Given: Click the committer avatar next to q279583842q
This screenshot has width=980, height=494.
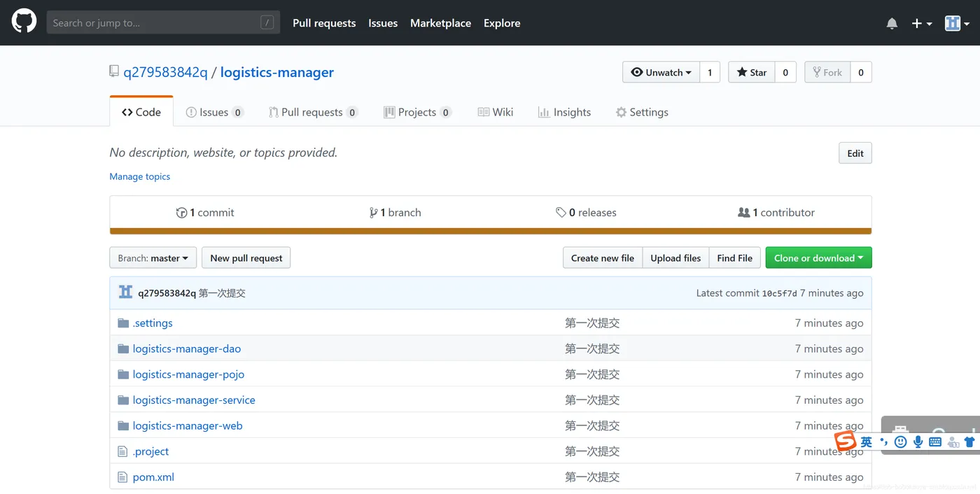Looking at the screenshot, I should [x=125, y=292].
